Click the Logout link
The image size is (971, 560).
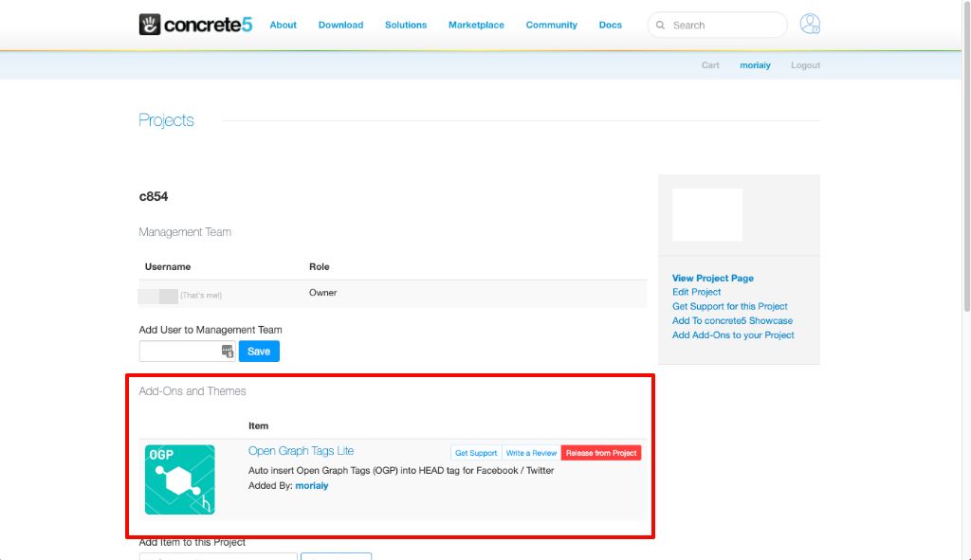pyautogui.click(x=805, y=65)
